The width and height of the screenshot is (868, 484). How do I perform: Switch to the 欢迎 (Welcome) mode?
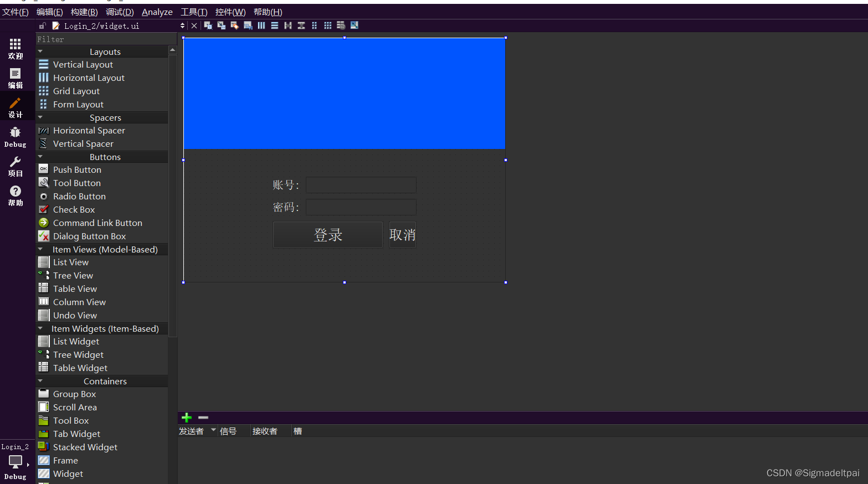tap(15, 49)
